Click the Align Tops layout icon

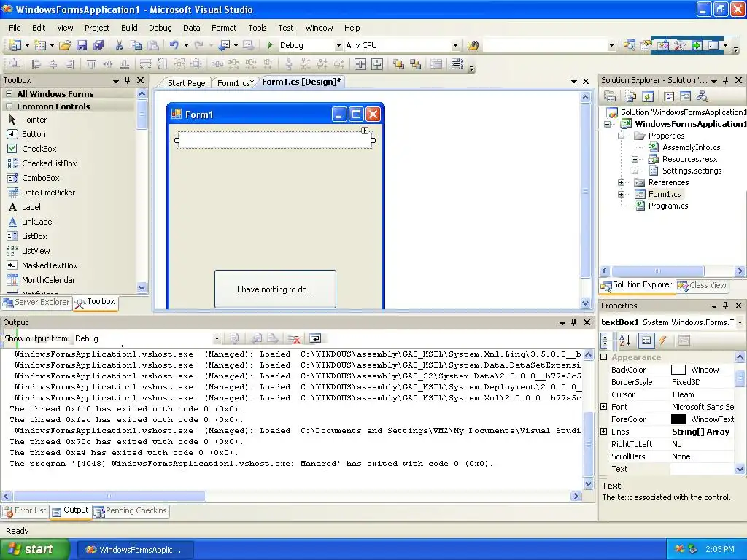point(91,64)
